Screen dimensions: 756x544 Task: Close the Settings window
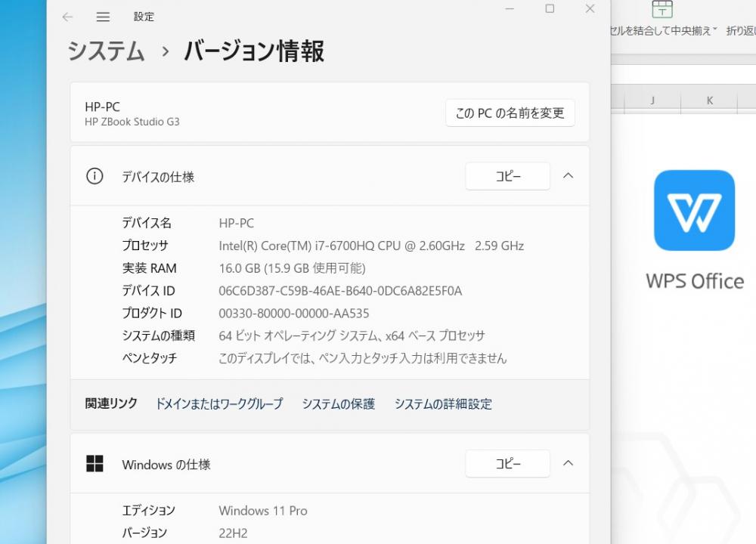tap(590, 8)
